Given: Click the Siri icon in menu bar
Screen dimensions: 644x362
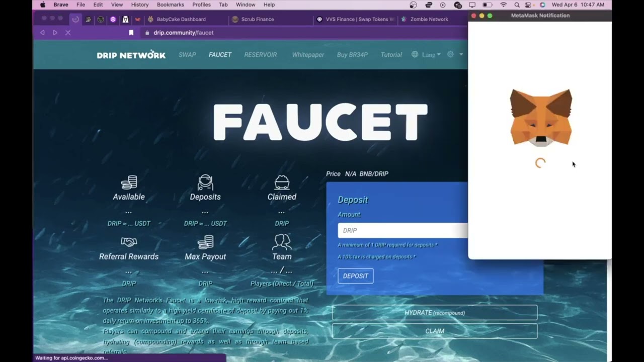Looking at the screenshot, I should (542, 5).
